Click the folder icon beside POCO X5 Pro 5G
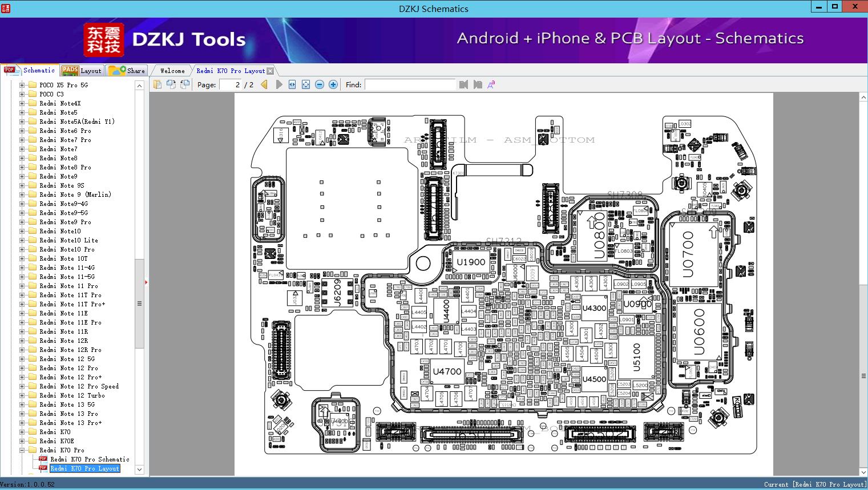868x490 pixels. tap(33, 85)
